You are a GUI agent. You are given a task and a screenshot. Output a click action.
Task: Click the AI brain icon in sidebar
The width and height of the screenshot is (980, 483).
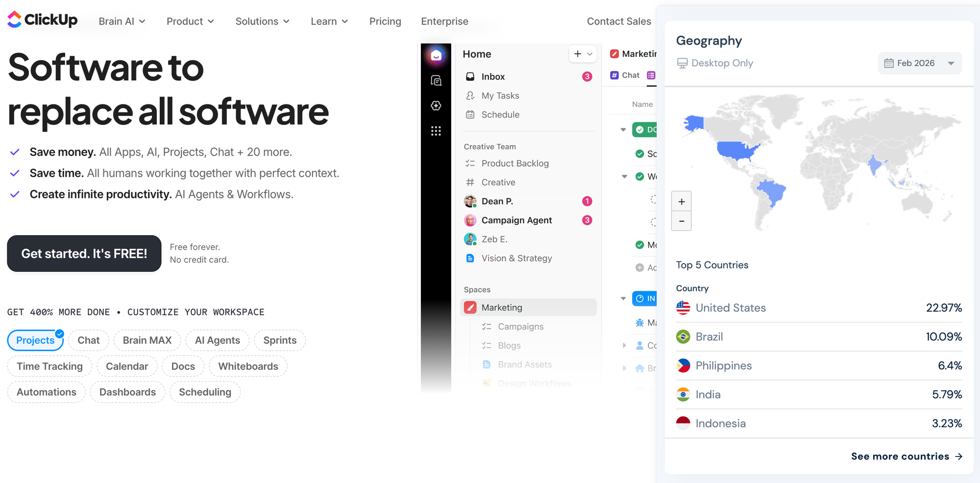[436, 106]
